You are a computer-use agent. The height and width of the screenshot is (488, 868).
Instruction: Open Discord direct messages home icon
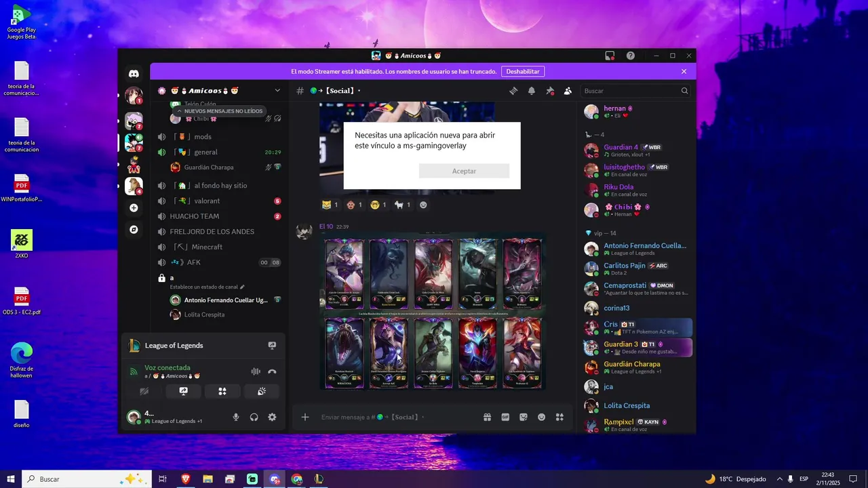pos(134,73)
